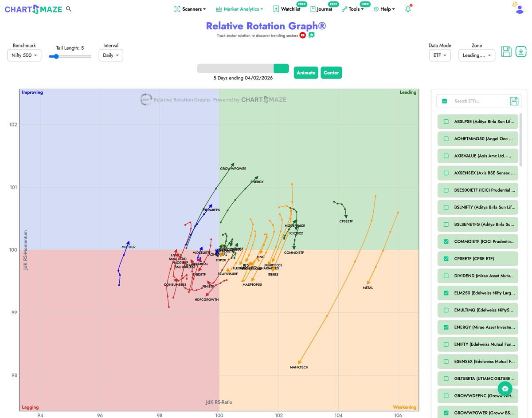The height and width of the screenshot is (418, 532).
Task: Click the Animate button
Action: click(306, 73)
